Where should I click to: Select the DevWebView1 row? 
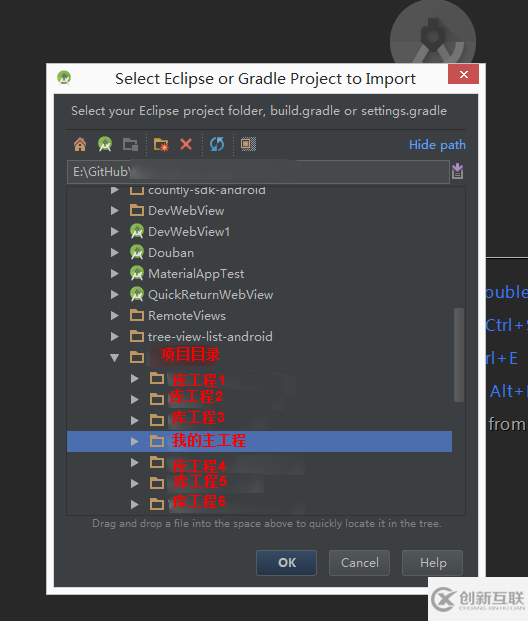(259, 231)
